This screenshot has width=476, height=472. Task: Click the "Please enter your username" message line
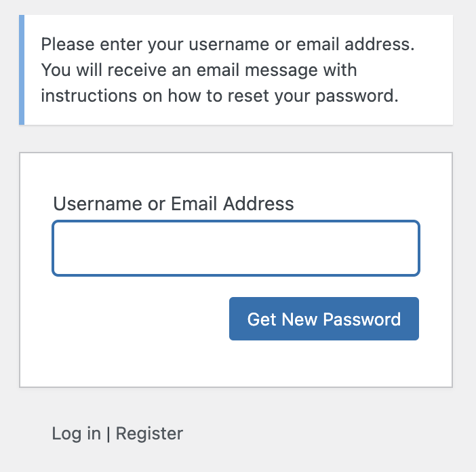(x=228, y=44)
